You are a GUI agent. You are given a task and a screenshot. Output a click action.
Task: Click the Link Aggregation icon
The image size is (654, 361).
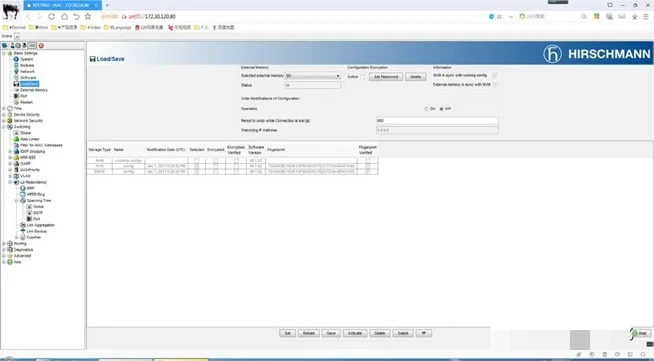23,225
